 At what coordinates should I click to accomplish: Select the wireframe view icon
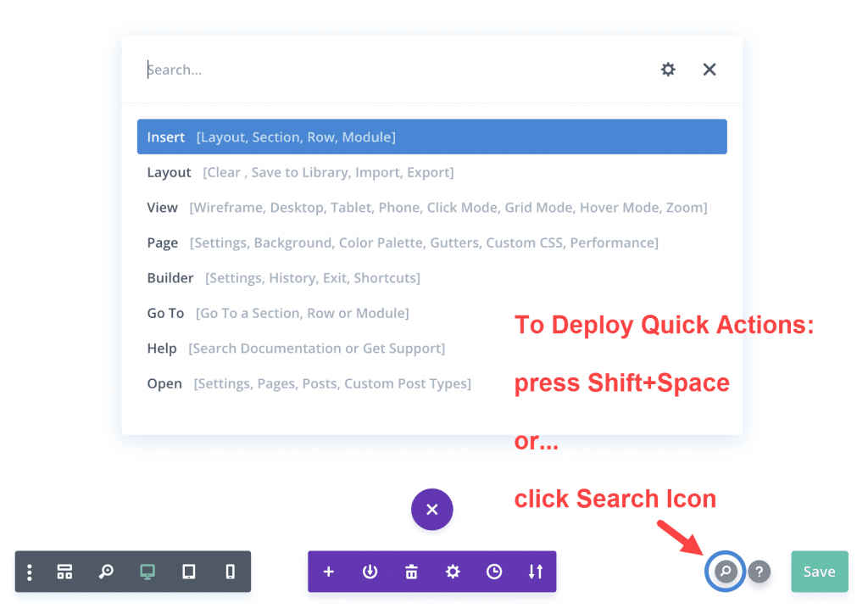pos(64,572)
